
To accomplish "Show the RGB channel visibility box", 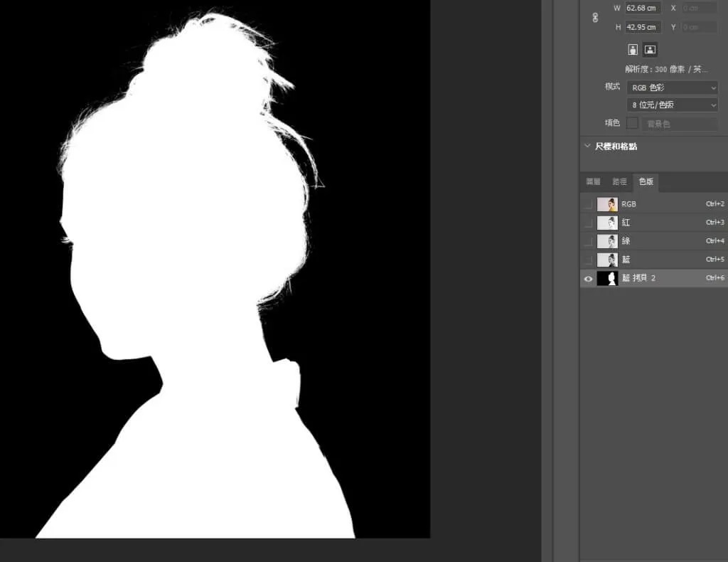I will click(588, 204).
